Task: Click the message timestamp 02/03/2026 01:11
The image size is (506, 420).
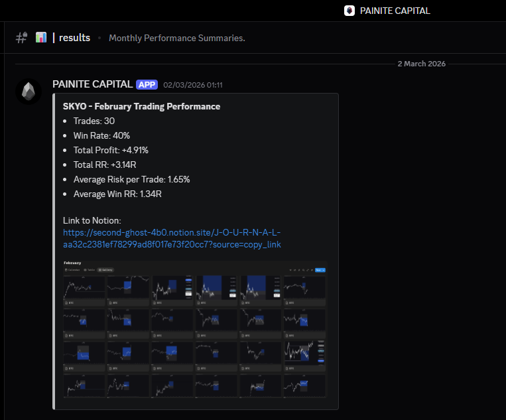Action: tap(193, 85)
